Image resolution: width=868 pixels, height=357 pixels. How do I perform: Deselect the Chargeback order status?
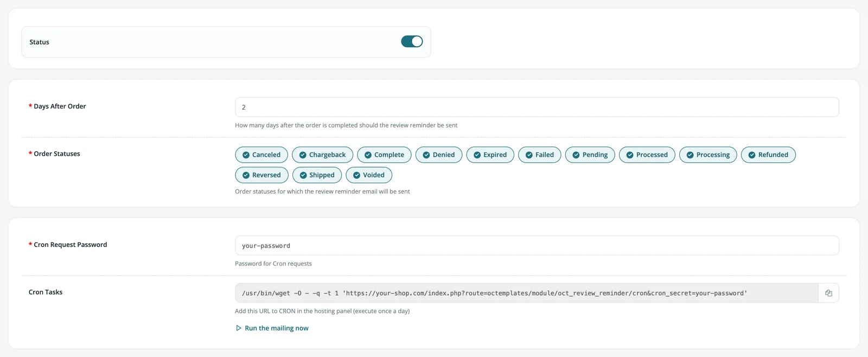pyautogui.click(x=322, y=155)
